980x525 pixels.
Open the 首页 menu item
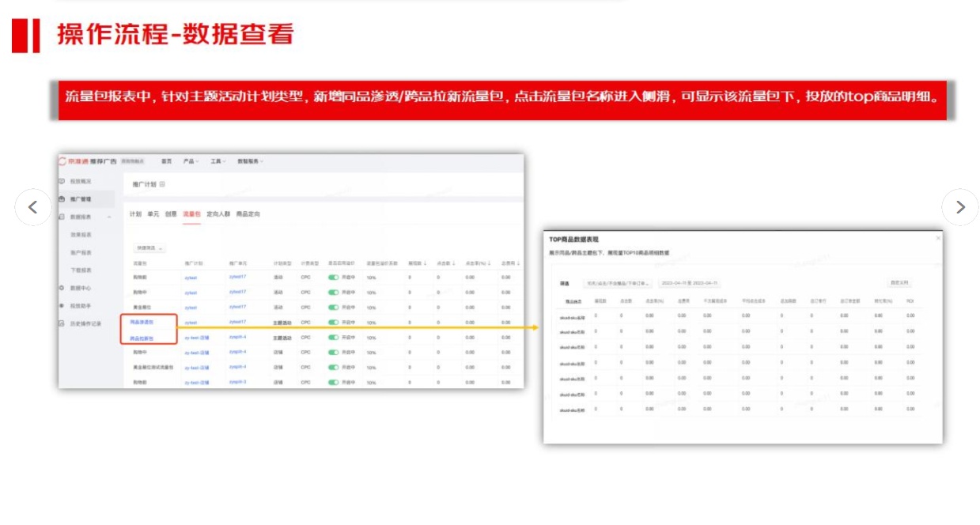coord(166,161)
